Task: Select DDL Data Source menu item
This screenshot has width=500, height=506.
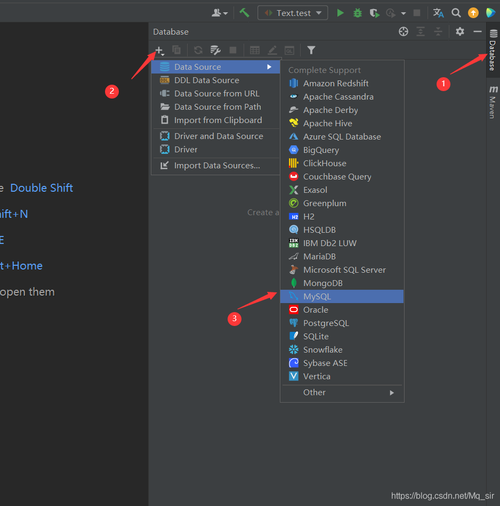Action: 215,80
